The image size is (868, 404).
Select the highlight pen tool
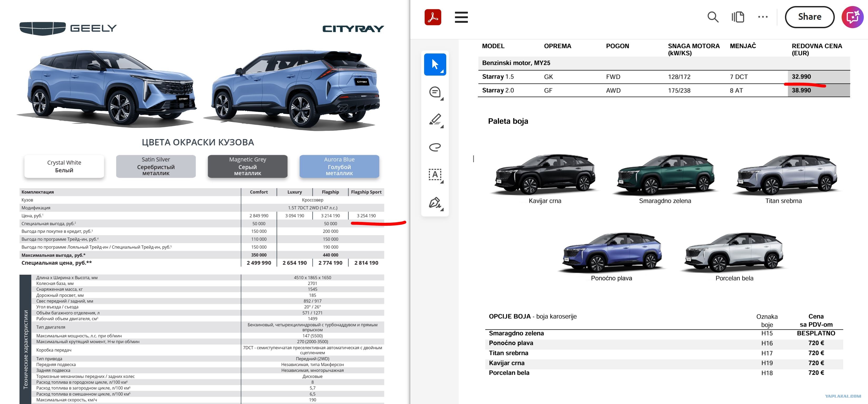pos(435,120)
